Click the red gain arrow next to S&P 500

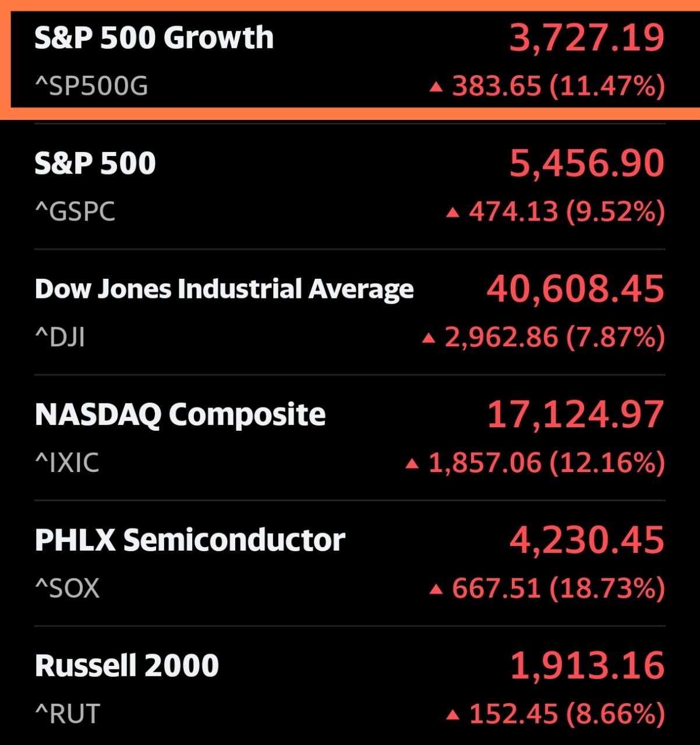click(x=454, y=211)
